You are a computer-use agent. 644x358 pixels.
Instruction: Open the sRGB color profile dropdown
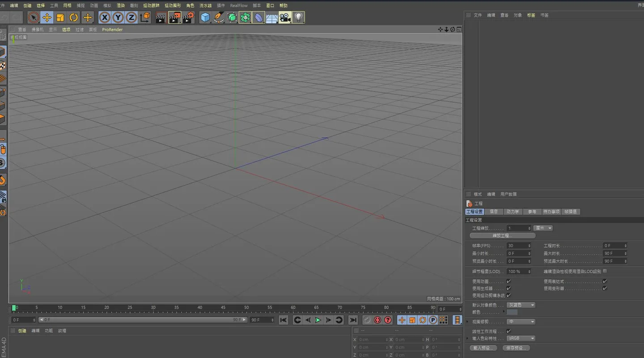(x=521, y=338)
